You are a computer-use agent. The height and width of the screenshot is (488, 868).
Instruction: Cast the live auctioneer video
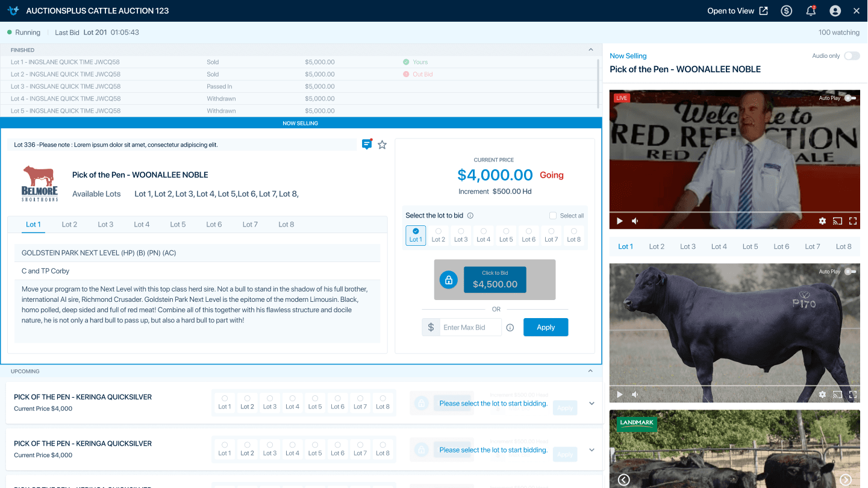click(x=837, y=221)
